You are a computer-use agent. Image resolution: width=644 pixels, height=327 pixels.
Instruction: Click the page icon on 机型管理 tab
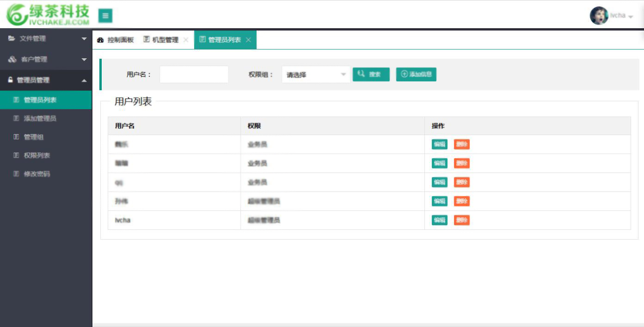click(147, 39)
